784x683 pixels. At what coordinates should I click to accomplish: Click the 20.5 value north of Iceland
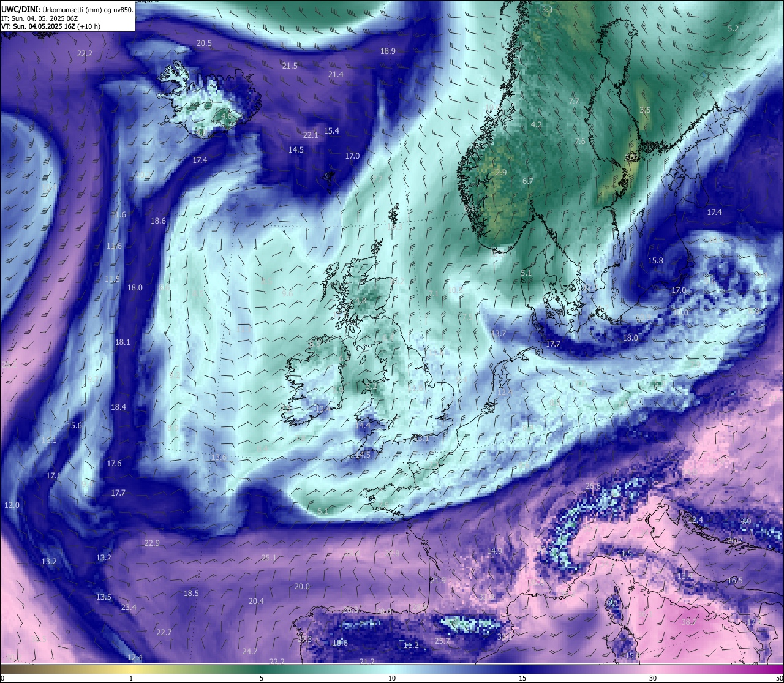point(204,43)
